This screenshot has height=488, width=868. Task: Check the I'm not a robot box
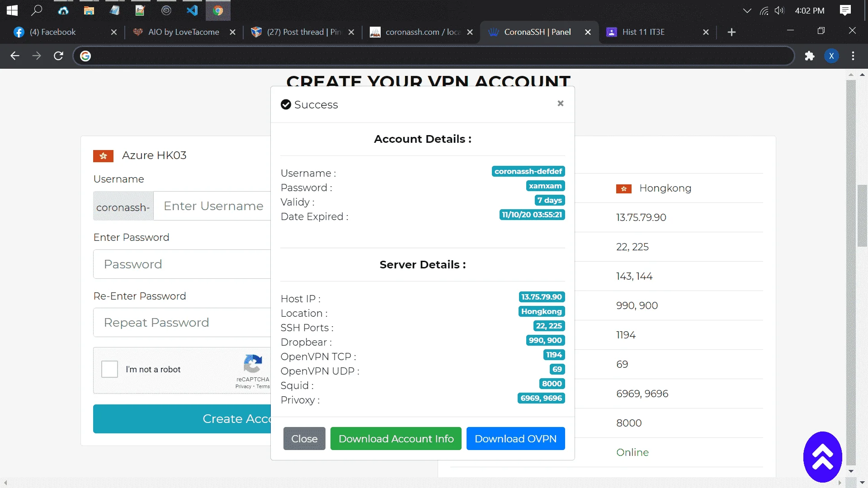coord(109,369)
